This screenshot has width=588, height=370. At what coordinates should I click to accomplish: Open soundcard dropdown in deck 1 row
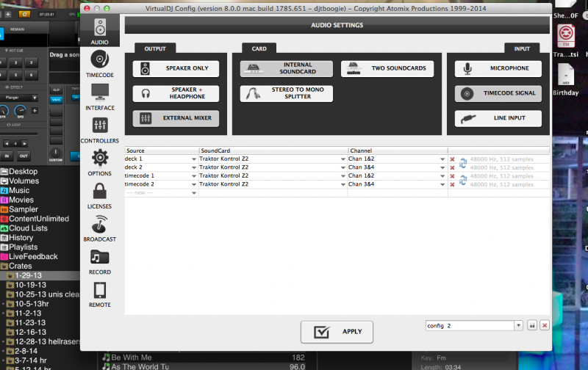[x=343, y=159]
